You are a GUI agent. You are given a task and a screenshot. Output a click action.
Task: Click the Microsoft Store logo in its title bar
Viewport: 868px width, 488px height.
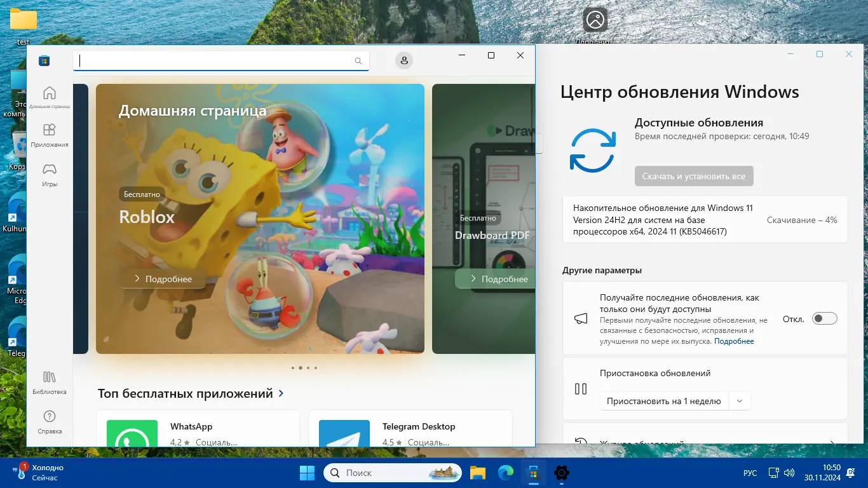click(44, 61)
